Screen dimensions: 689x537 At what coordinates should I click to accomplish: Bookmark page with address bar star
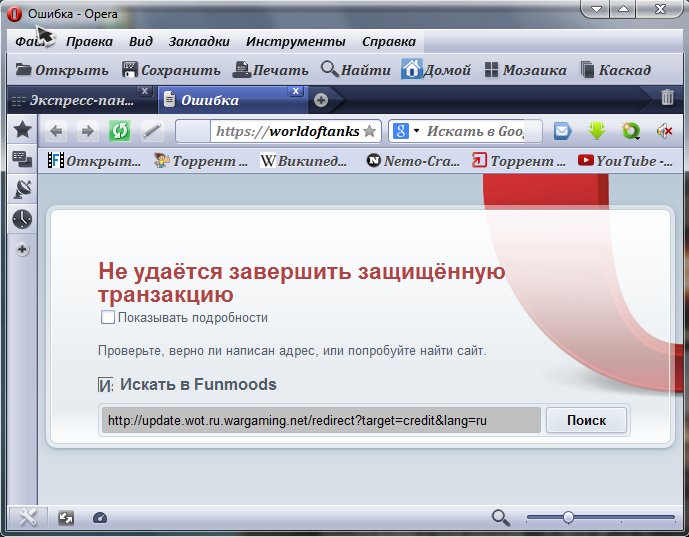(370, 131)
